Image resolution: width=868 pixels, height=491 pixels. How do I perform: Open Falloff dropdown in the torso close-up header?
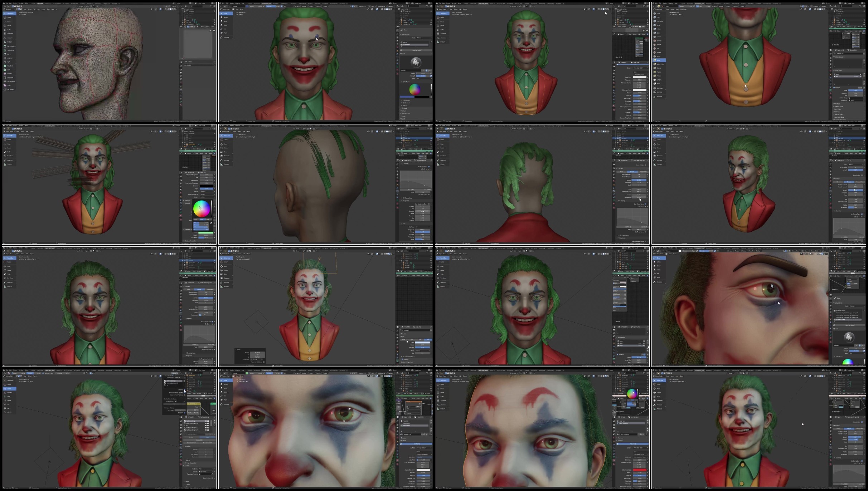click(736, 6)
